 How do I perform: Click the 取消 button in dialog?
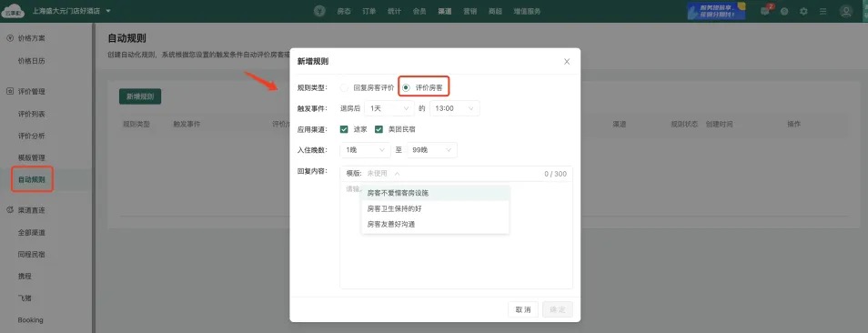(x=522, y=309)
